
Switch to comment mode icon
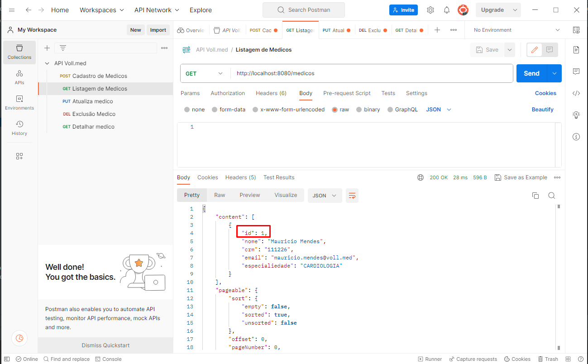550,50
